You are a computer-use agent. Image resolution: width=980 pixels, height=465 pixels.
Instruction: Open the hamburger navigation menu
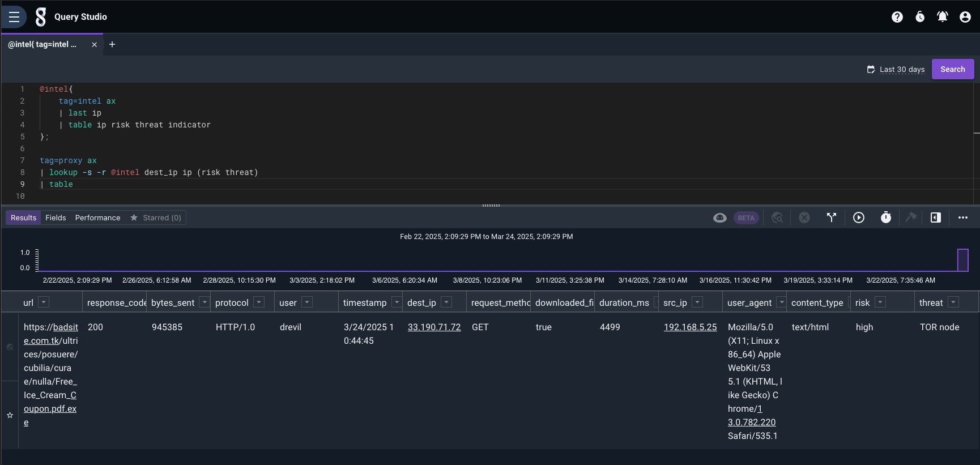pyautogui.click(x=14, y=17)
